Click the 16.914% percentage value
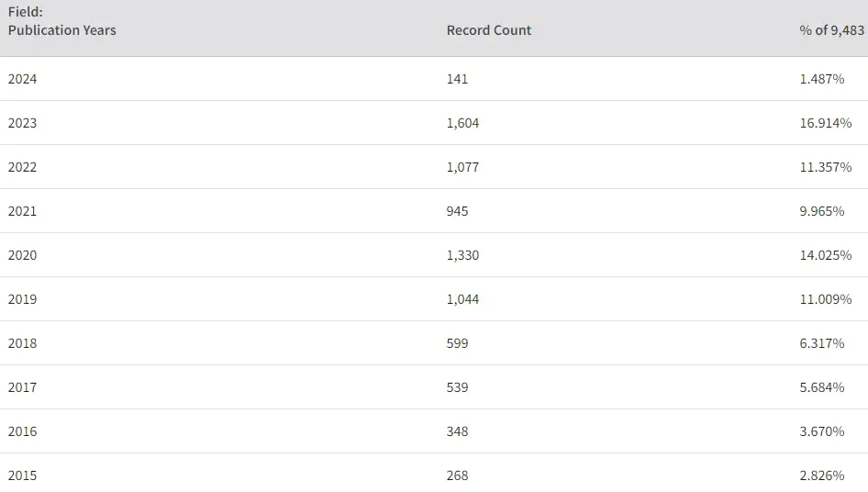The height and width of the screenshot is (492, 868). [x=825, y=123]
